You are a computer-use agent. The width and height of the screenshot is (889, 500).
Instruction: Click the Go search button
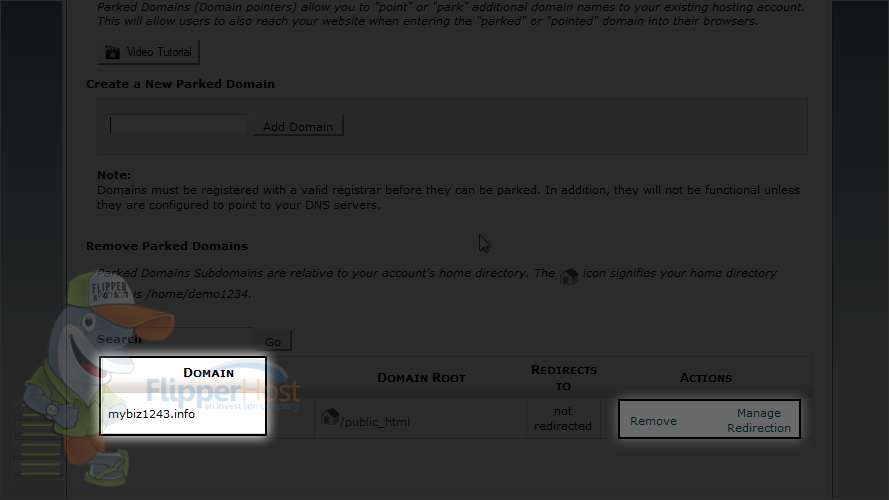273,342
